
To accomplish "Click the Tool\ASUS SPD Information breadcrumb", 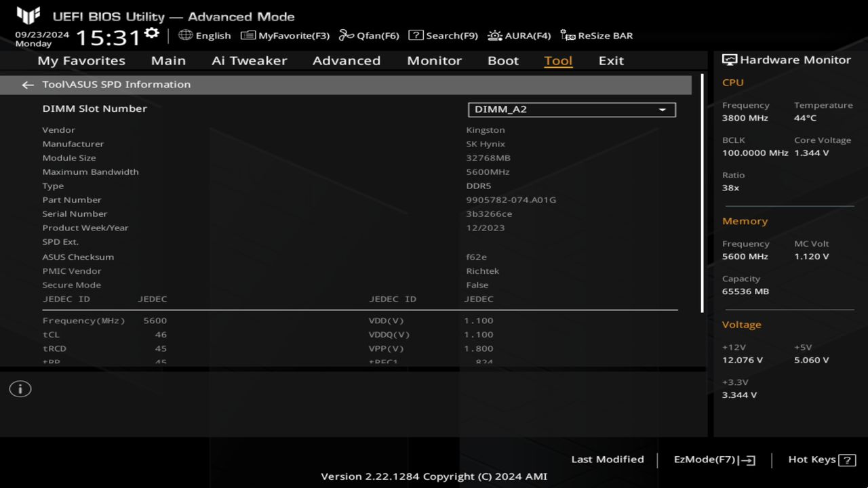I will click(x=116, y=85).
